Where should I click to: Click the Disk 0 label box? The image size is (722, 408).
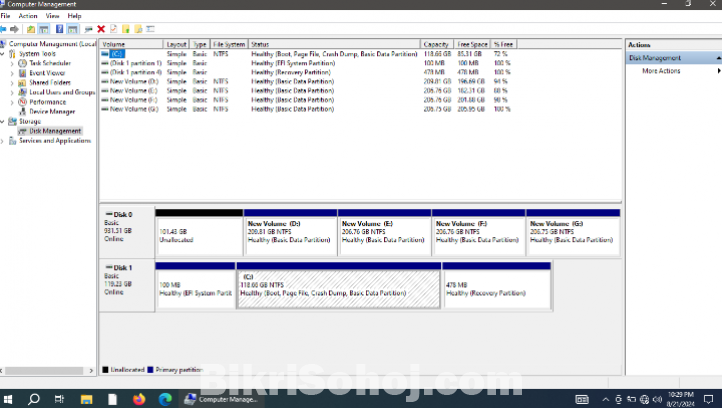[127, 232]
